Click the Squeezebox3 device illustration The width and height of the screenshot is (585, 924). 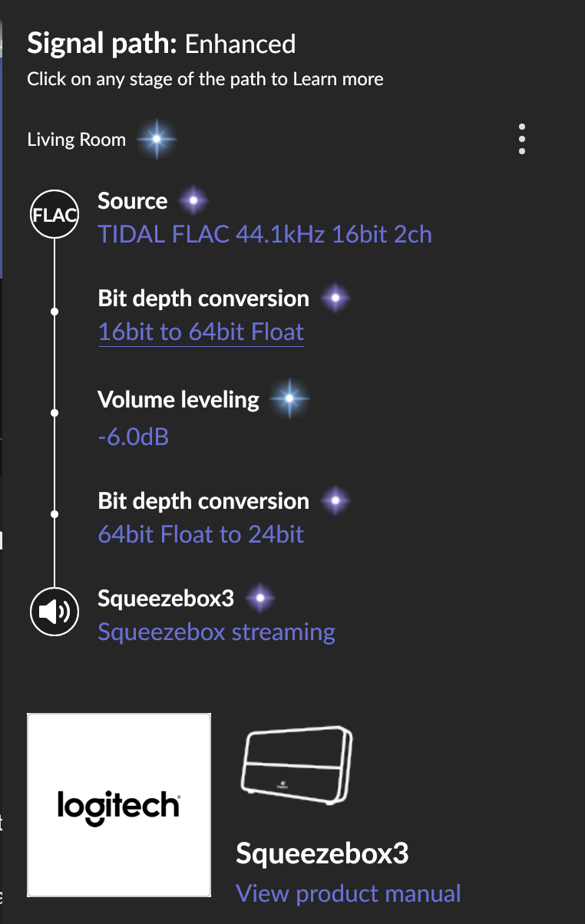coord(296,765)
